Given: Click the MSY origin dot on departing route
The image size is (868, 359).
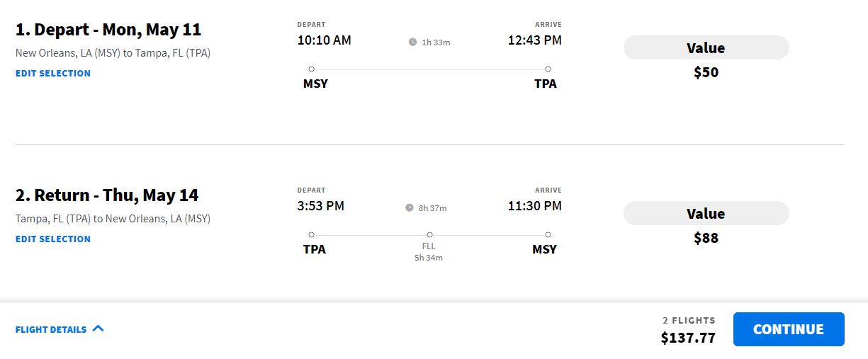Looking at the screenshot, I should coord(311,69).
